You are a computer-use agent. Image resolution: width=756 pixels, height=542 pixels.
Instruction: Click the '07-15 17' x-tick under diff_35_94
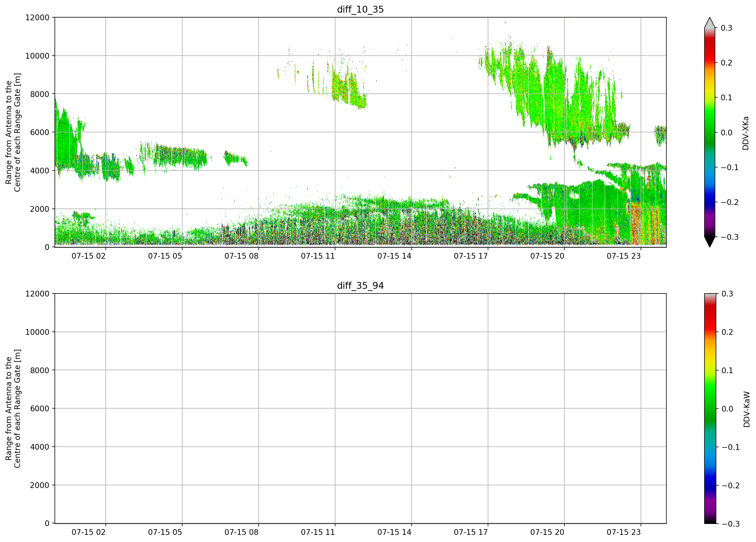[471, 532]
